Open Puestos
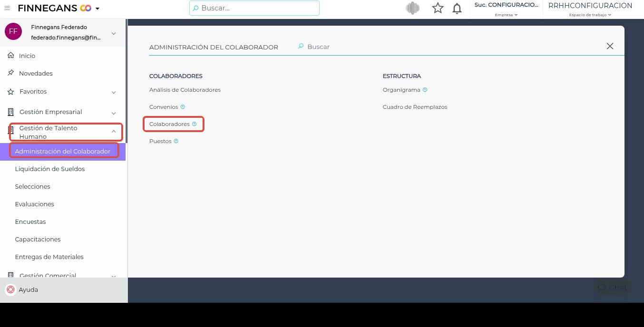644x327 pixels. (160, 141)
